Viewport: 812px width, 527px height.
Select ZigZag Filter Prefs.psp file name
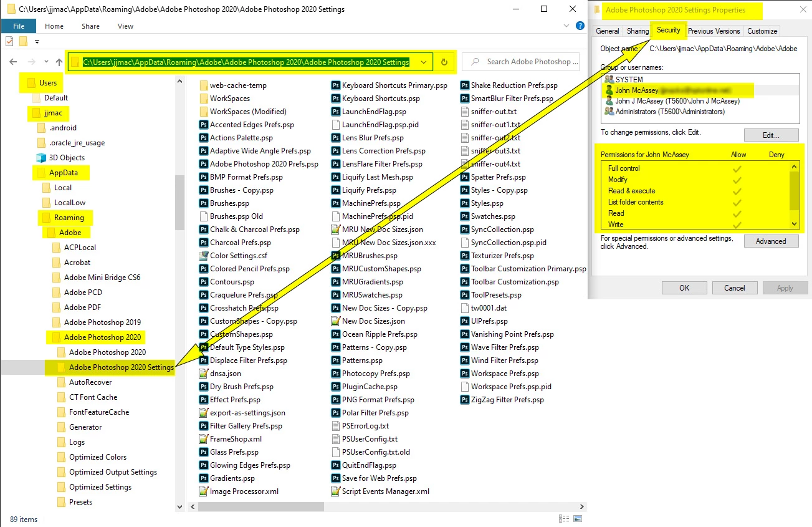click(x=507, y=400)
